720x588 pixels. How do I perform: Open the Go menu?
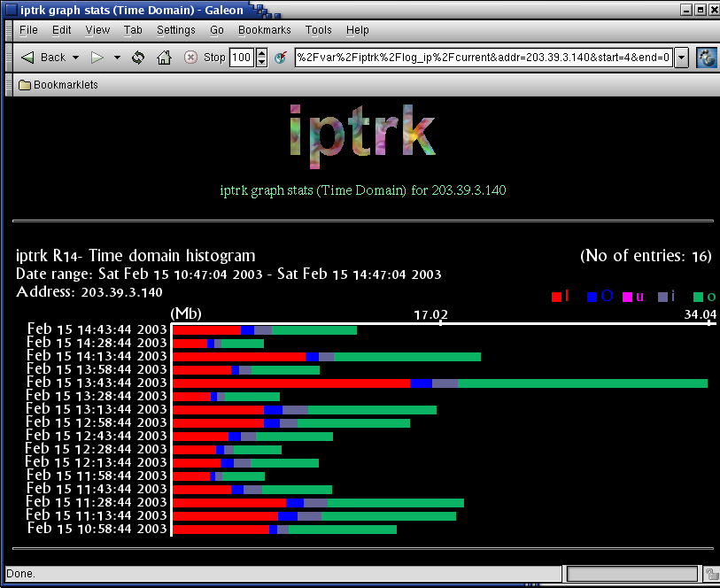pos(217,30)
